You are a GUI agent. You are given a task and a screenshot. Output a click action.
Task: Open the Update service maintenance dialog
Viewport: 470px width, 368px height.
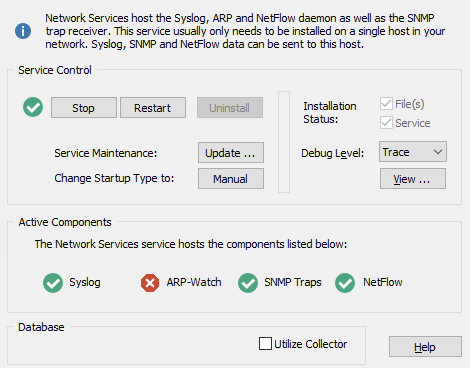click(x=231, y=153)
